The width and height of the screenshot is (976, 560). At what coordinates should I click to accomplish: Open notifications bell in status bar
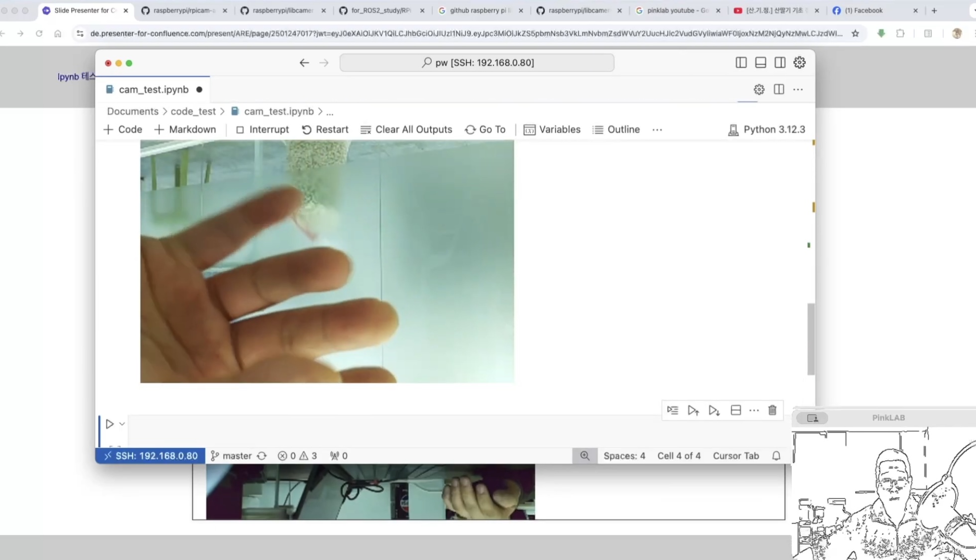[x=776, y=455]
